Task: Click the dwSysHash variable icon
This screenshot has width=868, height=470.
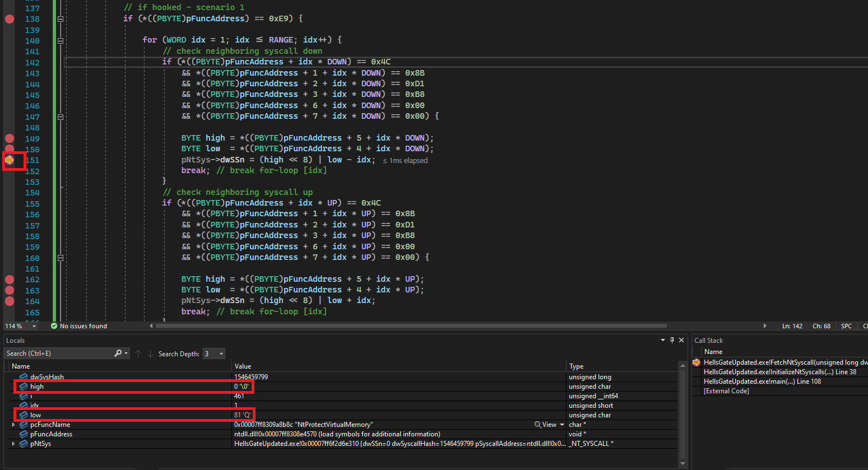Action: [24, 377]
